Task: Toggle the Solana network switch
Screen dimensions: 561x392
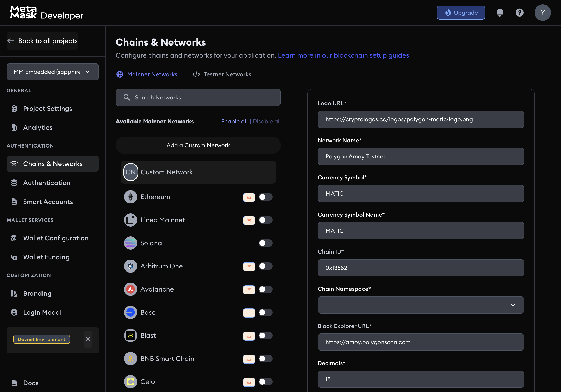Action: 266,243
